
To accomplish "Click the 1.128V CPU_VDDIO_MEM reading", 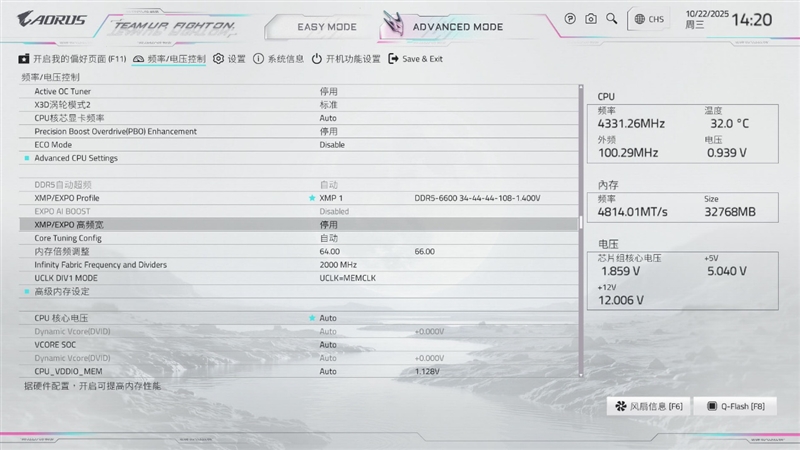I will coord(427,371).
